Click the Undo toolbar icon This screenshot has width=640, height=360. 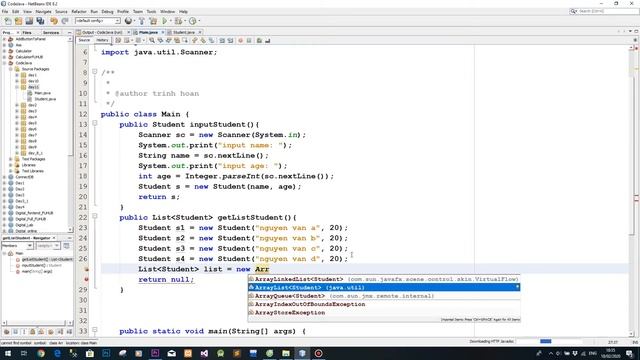tap(54, 21)
